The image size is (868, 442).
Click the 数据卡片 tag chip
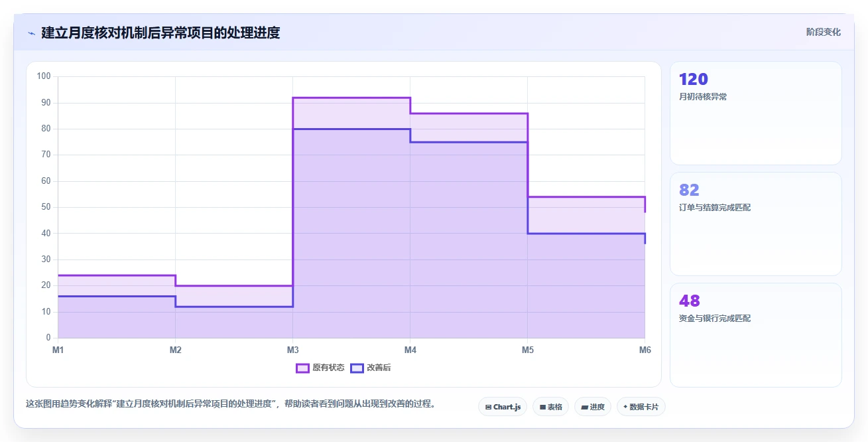pyautogui.click(x=641, y=407)
